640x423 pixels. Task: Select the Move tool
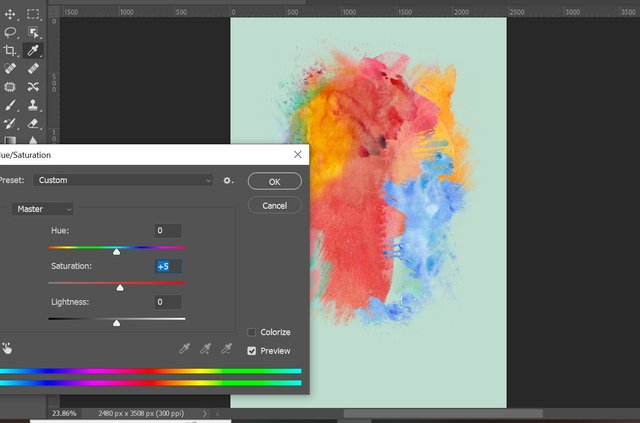(10, 14)
